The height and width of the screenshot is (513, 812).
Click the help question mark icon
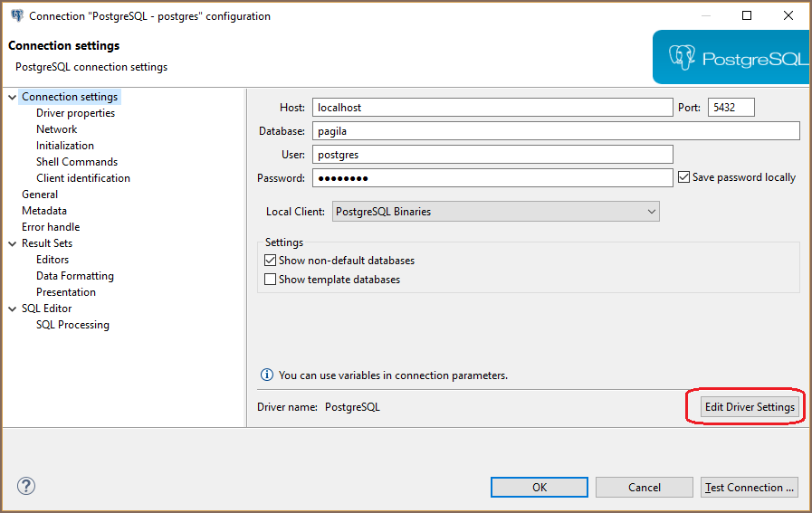pyautogui.click(x=25, y=486)
